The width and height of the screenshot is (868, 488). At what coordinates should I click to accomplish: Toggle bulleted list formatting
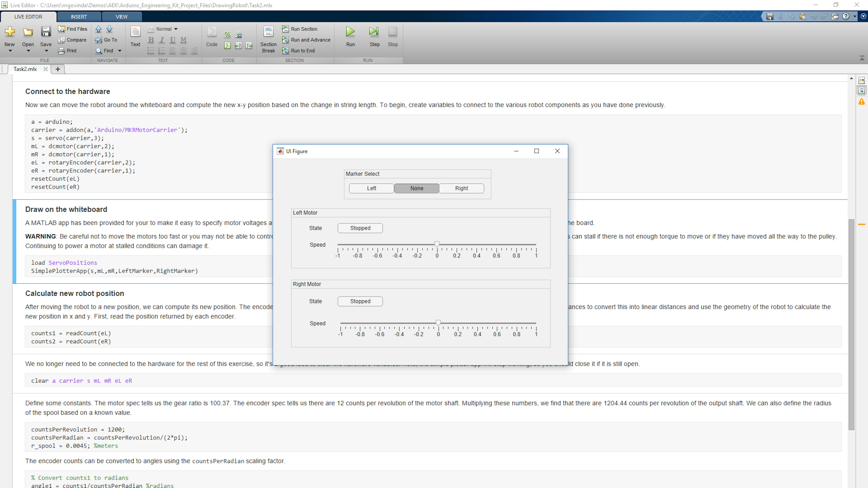[x=151, y=51]
